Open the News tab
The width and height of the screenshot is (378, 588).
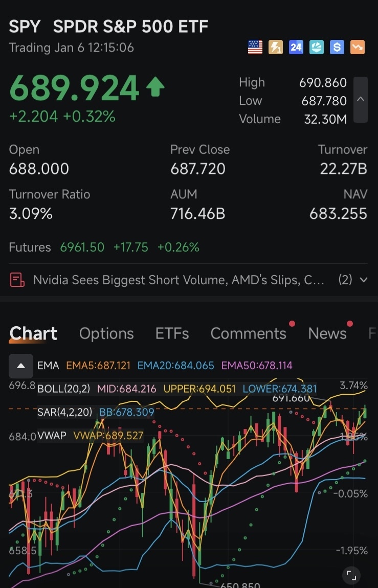click(x=327, y=333)
